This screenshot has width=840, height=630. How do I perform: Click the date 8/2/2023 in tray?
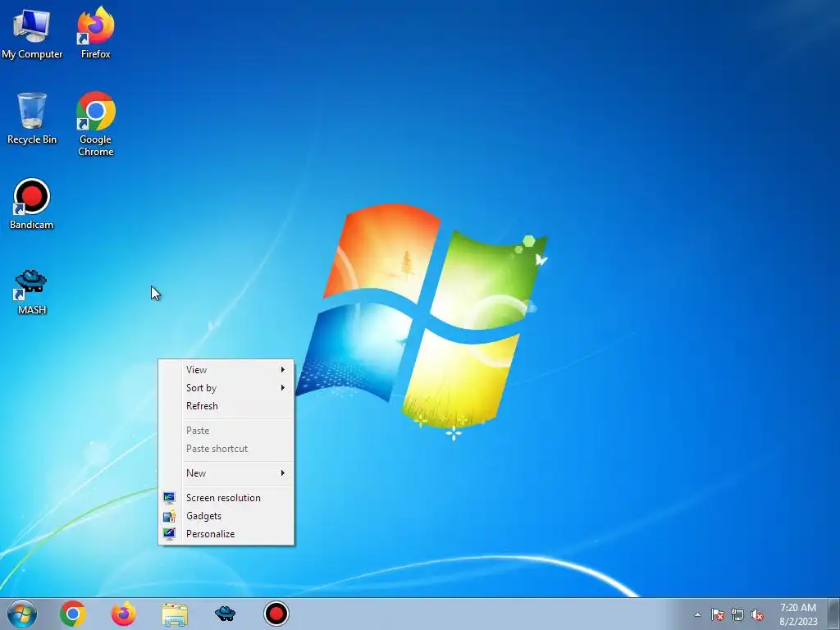[x=798, y=622]
